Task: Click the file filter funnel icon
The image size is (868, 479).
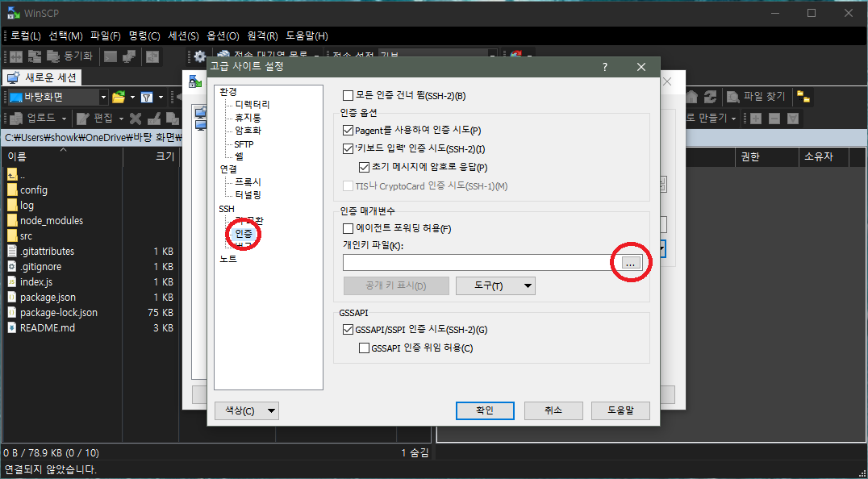Action: click(147, 98)
